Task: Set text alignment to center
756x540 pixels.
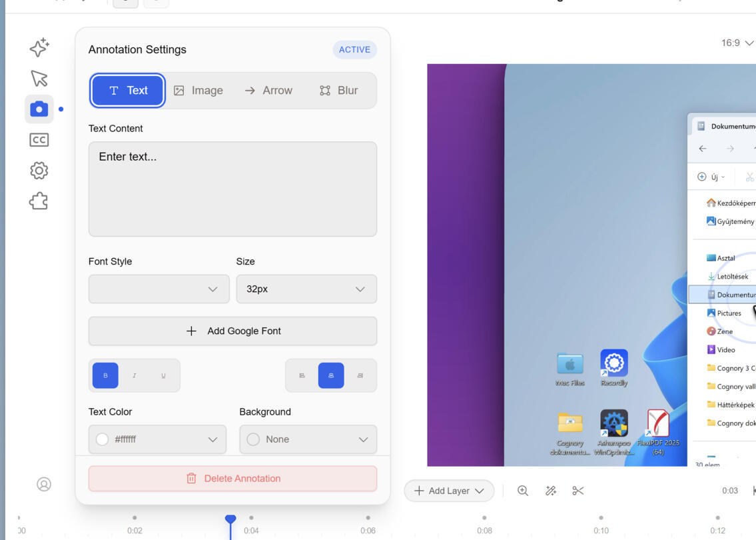Action: [x=331, y=375]
